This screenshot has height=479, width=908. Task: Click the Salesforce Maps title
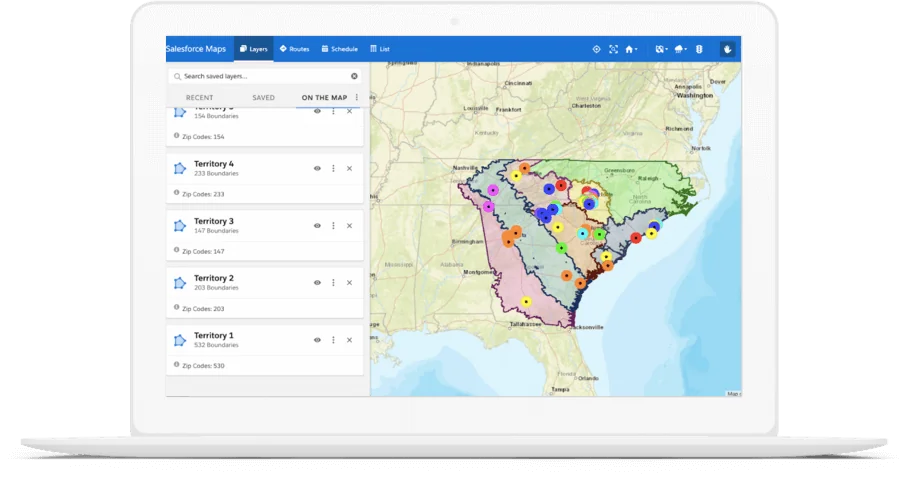coord(196,49)
